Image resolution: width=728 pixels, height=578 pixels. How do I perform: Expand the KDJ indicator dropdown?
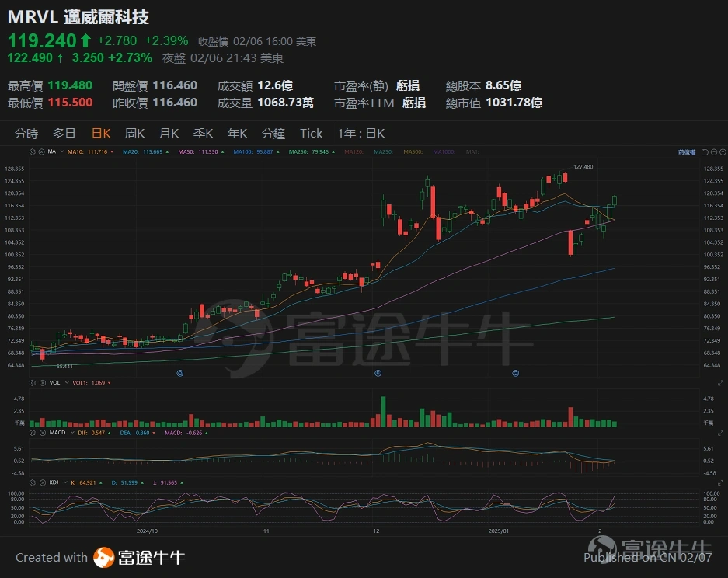65,482
